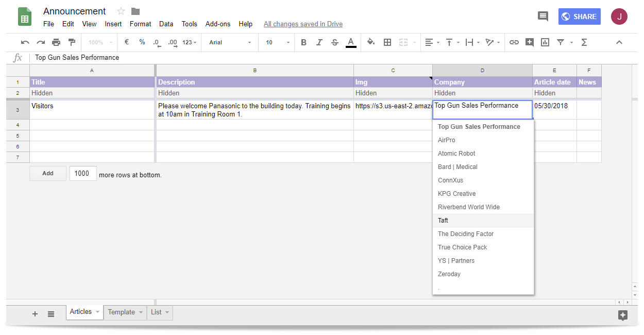Expand the filter views dropdown arrow
This screenshot has height=335, width=644.
coord(571,42)
